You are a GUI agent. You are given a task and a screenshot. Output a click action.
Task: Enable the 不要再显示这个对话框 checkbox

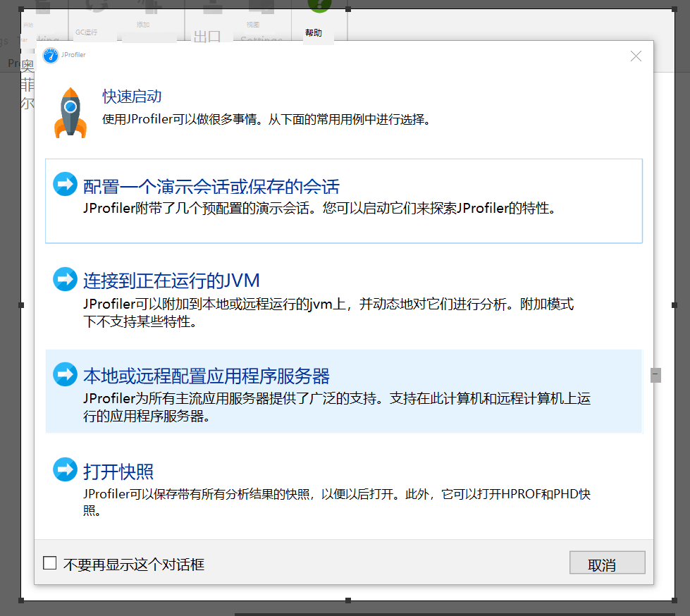50,563
